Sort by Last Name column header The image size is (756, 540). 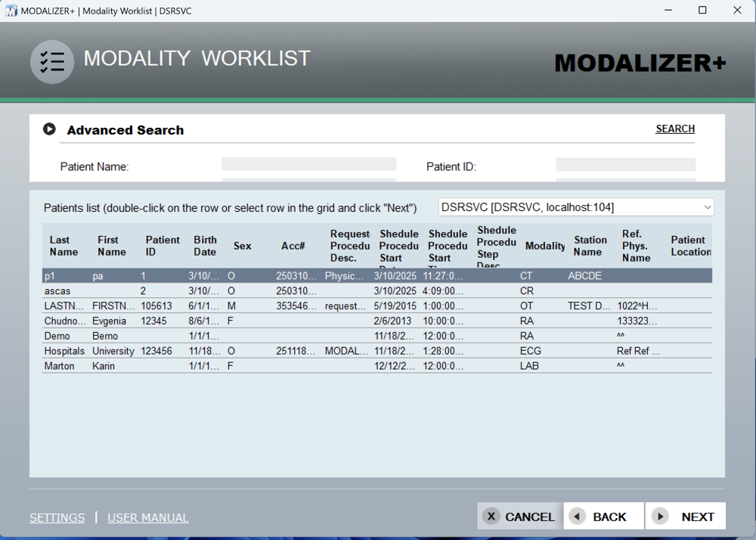64,246
